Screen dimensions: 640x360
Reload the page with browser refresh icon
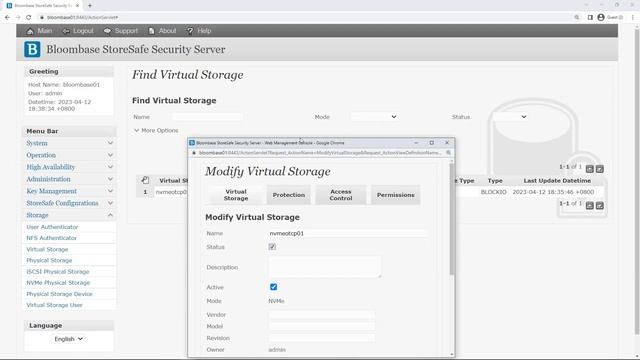click(29, 18)
